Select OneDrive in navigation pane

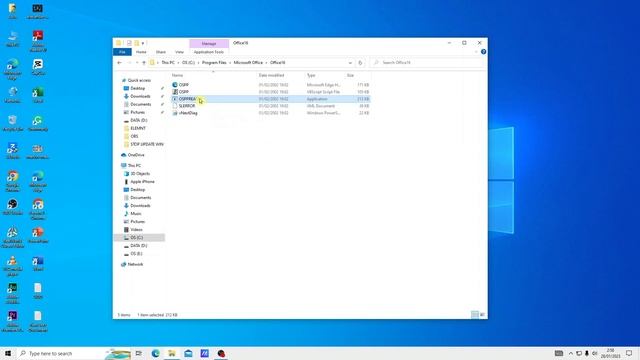click(x=136, y=155)
